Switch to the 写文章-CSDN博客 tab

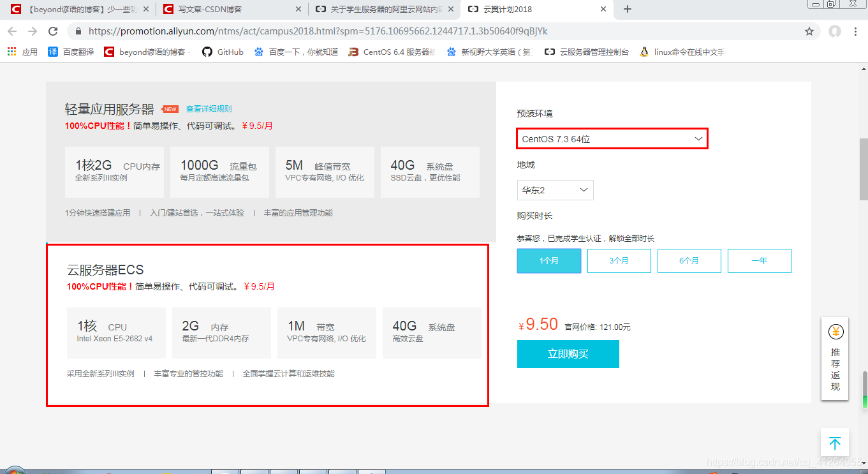(233, 9)
